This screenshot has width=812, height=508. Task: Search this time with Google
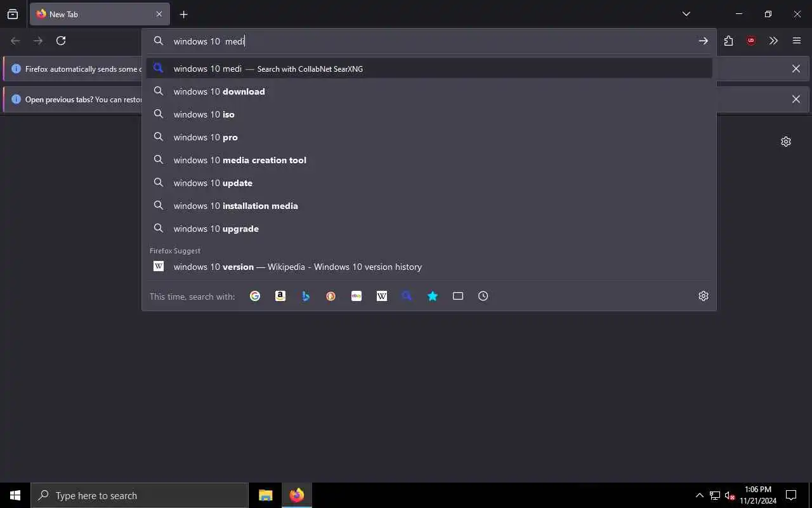pos(255,296)
